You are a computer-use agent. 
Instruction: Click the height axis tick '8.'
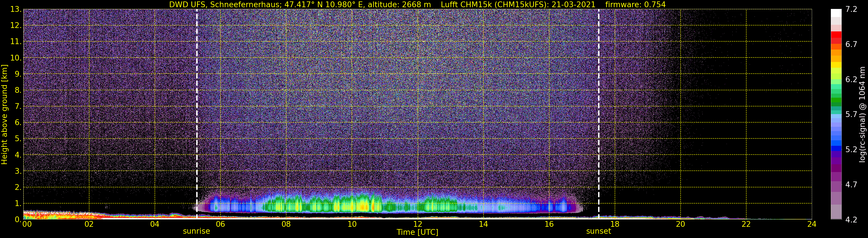(x=18, y=90)
